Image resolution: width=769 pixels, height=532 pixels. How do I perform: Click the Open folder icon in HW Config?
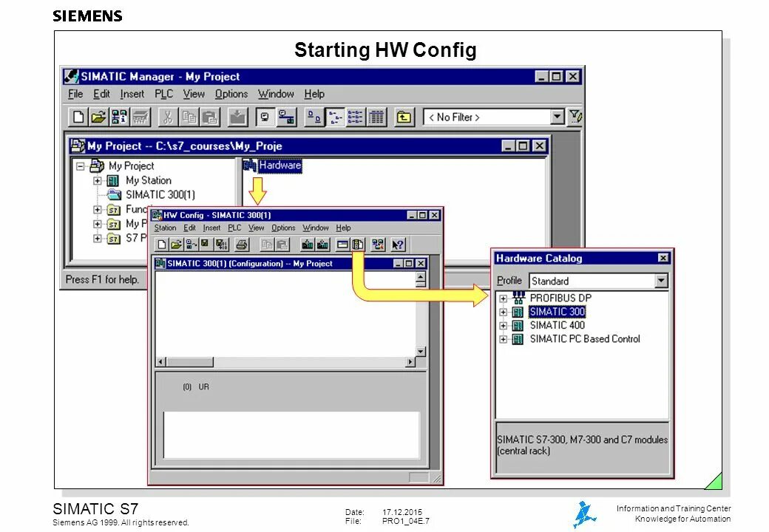point(177,244)
